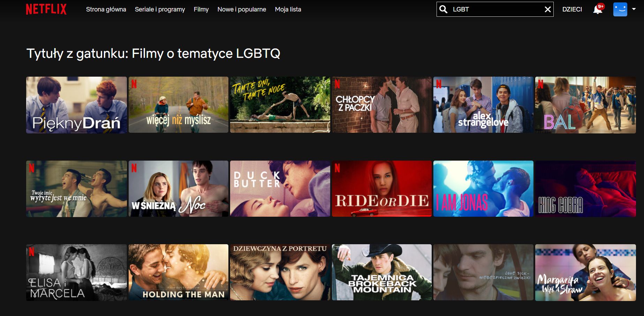Open Moja lista

pyautogui.click(x=288, y=9)
